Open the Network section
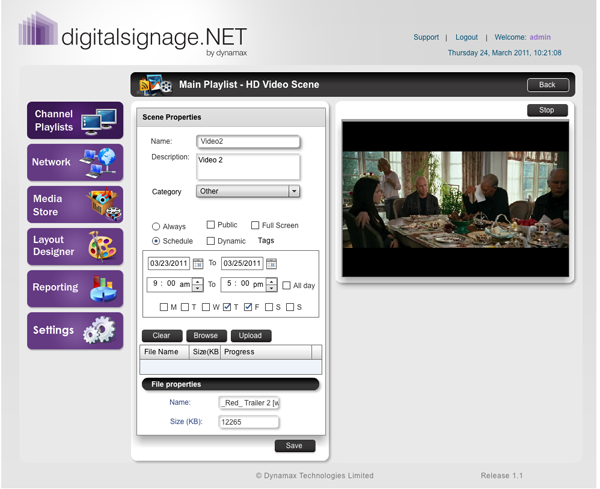600x489 pixels. coord(75,162)
